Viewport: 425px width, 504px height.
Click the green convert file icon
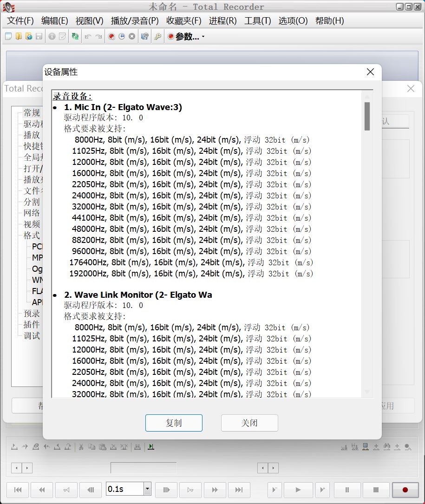(x=75, y=36)
